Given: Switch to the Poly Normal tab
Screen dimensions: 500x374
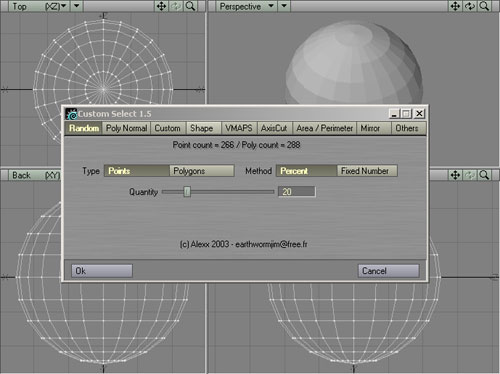Looking at the screenshot, I should tap(126, 128).
